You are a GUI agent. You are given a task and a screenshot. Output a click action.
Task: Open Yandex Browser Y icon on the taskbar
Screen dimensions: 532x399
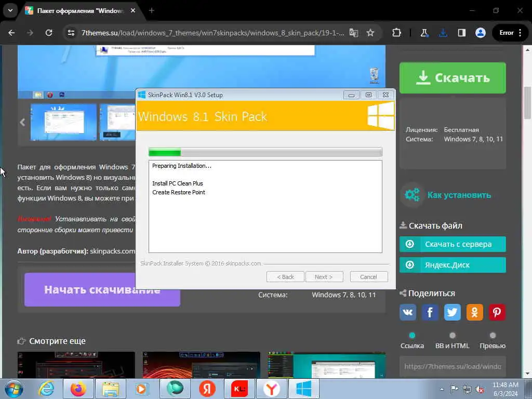coord(271,389)
